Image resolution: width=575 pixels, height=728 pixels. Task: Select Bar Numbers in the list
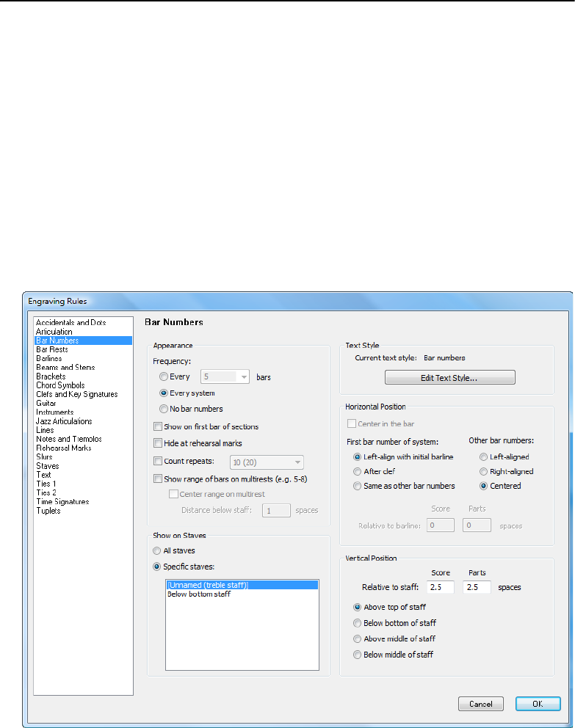84,341
